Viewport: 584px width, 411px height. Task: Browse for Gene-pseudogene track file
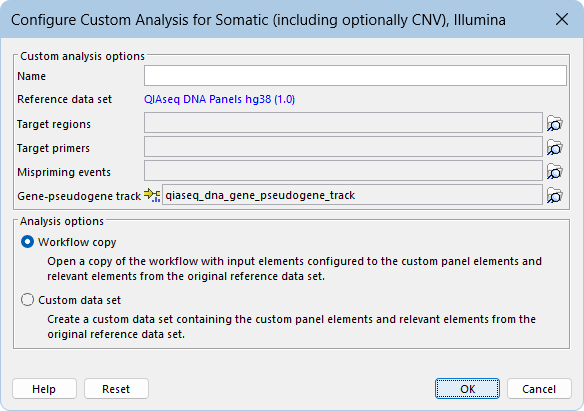555,195
